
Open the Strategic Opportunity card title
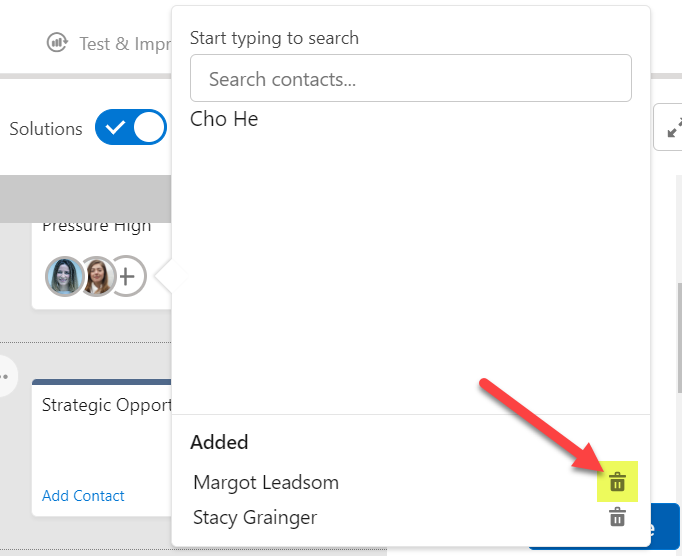(x=106, y=405)
